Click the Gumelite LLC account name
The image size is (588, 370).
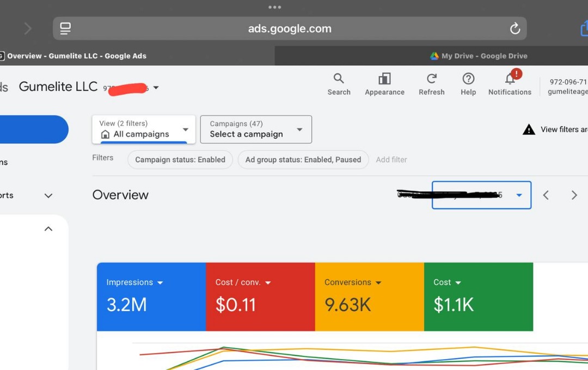click(58, 87)
